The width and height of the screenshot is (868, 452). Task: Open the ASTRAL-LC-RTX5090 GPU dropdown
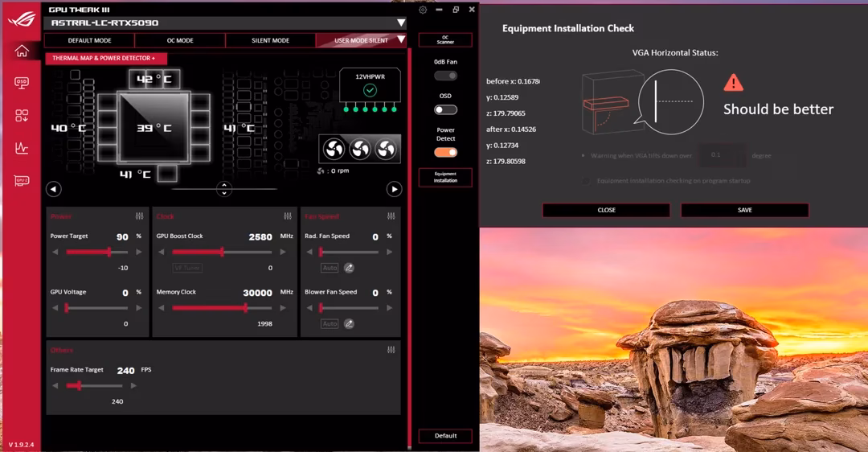pos(401,23)
